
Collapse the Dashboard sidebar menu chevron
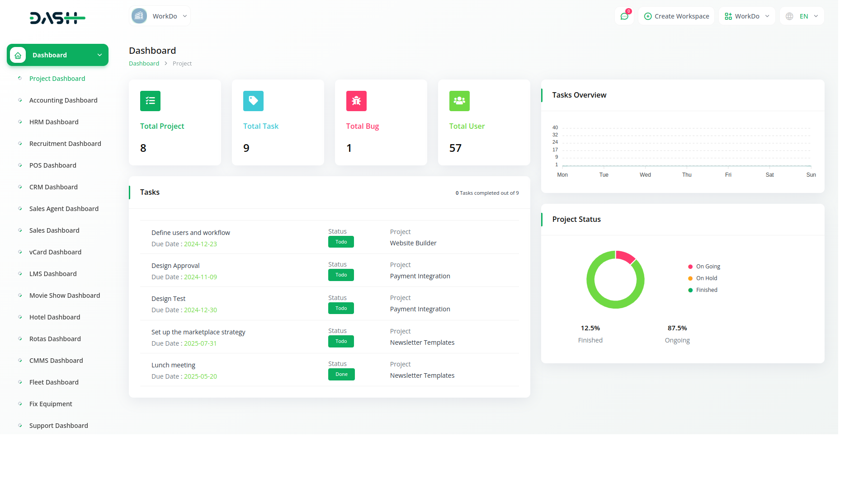coord(99,55)
